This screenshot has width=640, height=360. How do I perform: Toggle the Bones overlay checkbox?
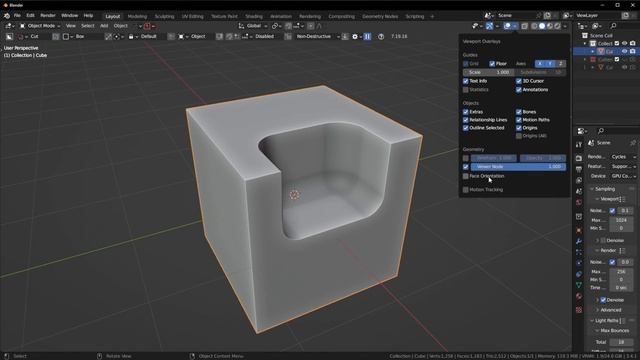pyautogui.click(x=519, y=111)
